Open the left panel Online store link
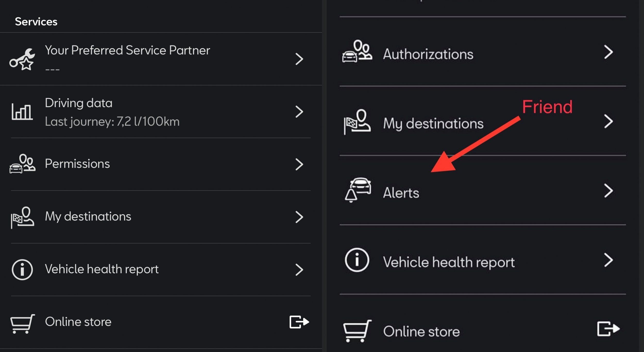The image size is (644, 352). point(78,322)
